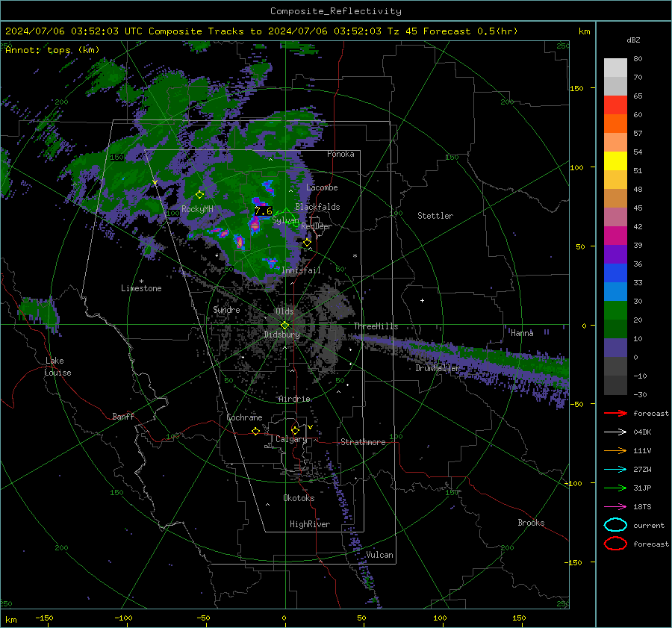Click the blue 33-36 dBZ swatch

(x=615, y=273)
